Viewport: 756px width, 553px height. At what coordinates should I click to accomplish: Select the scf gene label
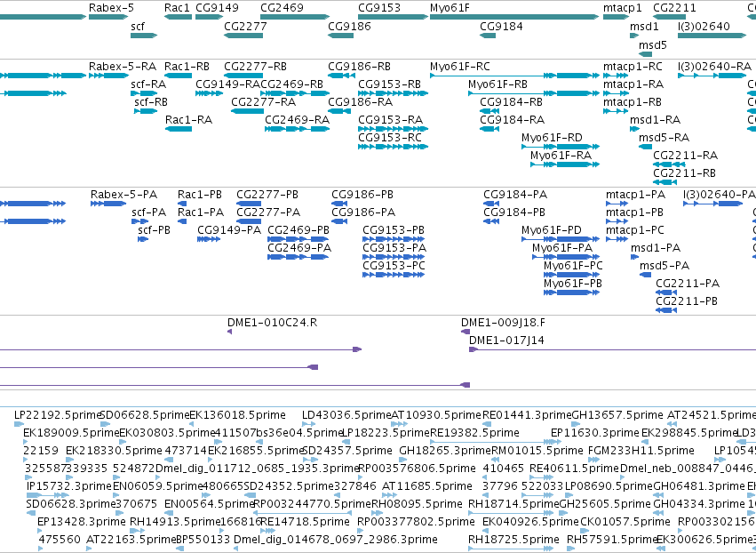138,26
